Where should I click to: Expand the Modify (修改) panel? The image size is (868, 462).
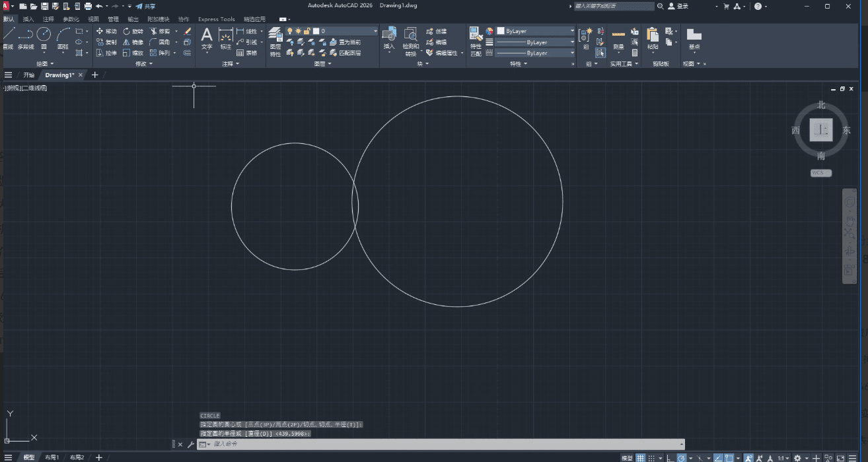click(x=143, y=63)
